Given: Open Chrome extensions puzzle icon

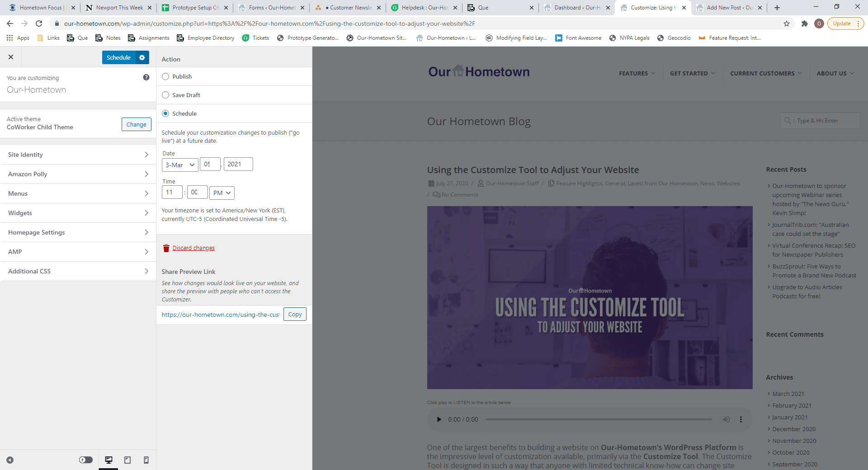Looking at the screenshot, I should point(804,23).
